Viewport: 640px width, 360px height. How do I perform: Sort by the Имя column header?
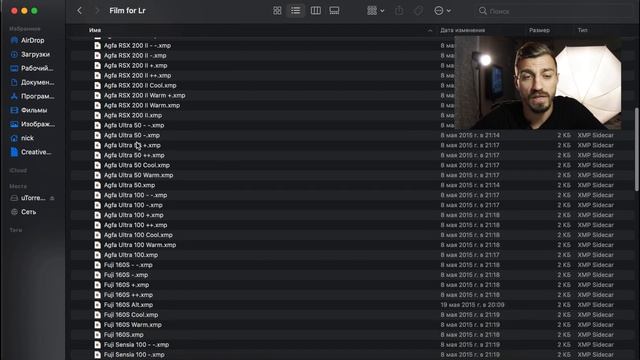[95, 30]
